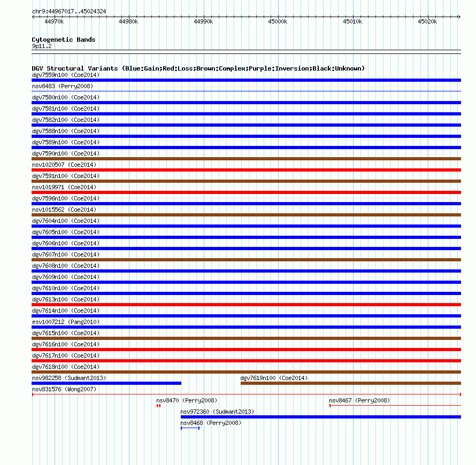Open variant dgv7582n100 (Coe2014)
This screenshot has width=476, height=465.
click(x=66, y=120)
